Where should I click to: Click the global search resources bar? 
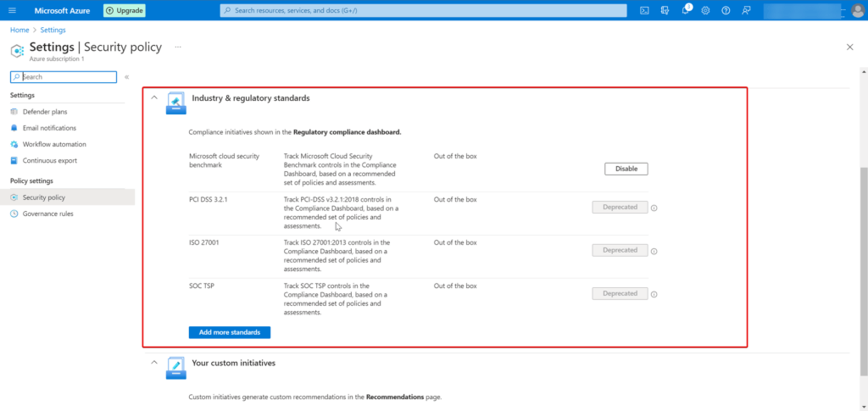click(x=424, y=10)
